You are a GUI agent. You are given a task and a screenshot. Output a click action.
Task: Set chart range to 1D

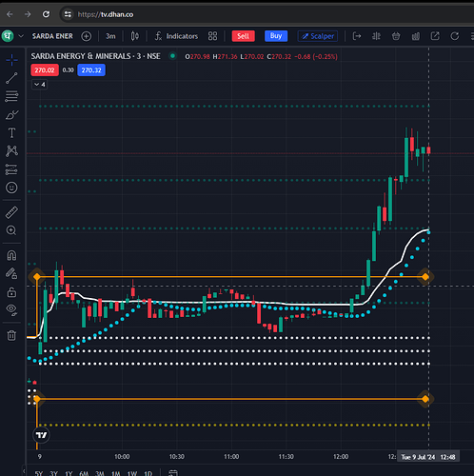click(x=148, y=473)
